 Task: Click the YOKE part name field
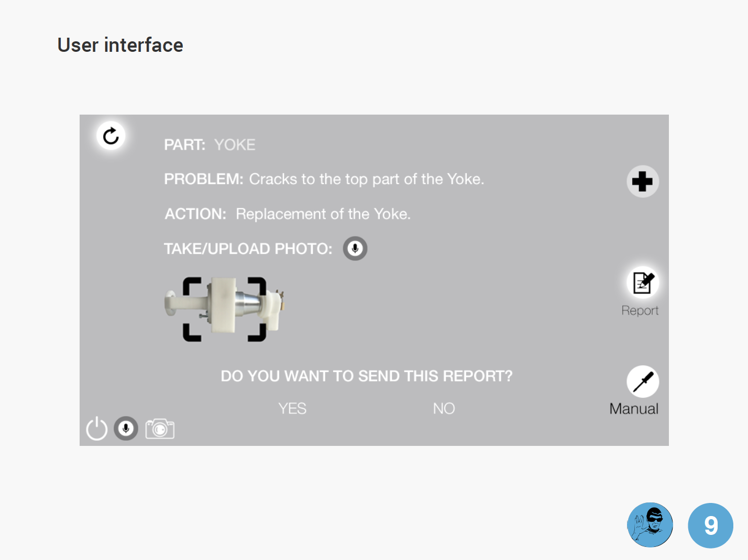tap(235, 145)
